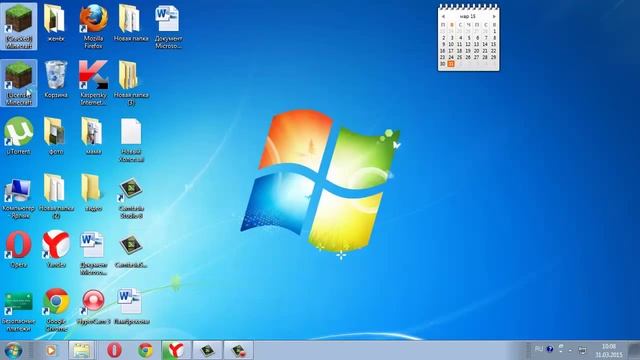The image size is (640, 360).
Task: Select the женёк folder icon
Action: [56, 24]
